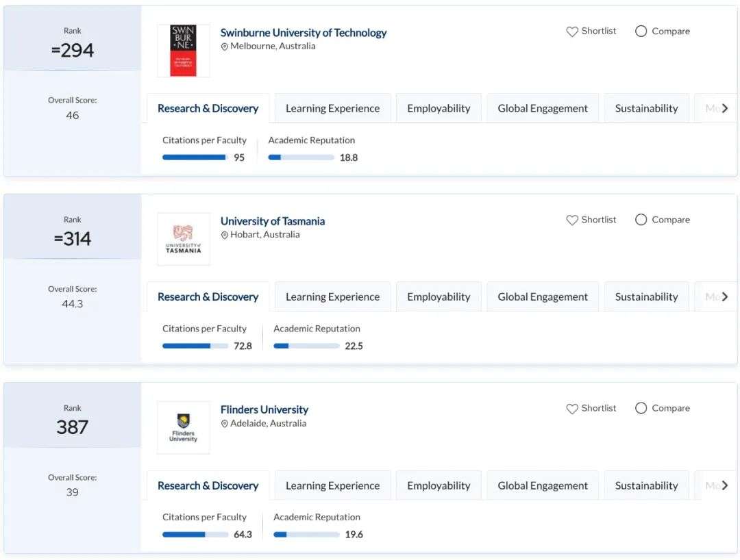Image resolution: width=740 pixels, height=560 pixels.
Task: Click heart icon to shortlist University of Tasmania
Action: [x=572, y=220]
